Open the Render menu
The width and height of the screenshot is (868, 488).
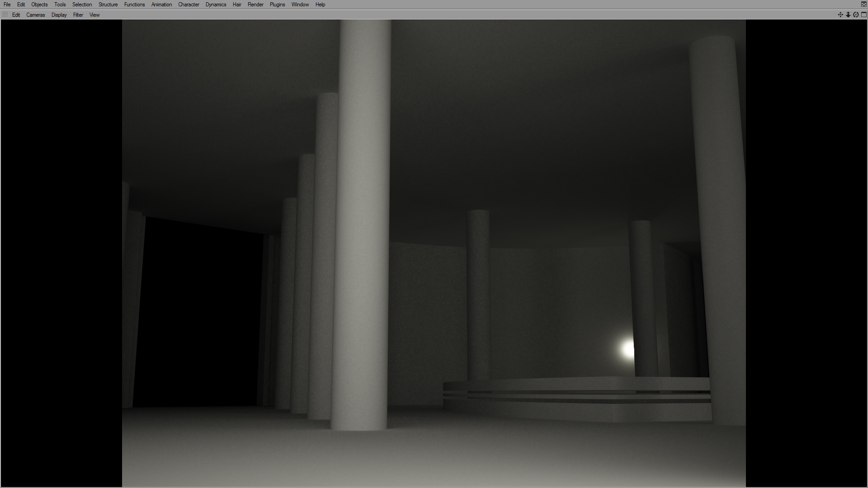pyautogui.click(x=255, y=5)
